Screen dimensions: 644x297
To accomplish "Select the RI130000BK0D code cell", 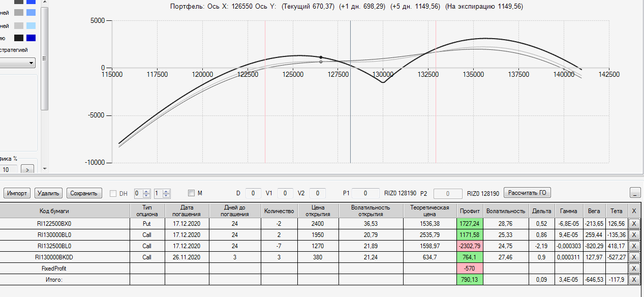I will pyautogui.click(x=65, y=257).
